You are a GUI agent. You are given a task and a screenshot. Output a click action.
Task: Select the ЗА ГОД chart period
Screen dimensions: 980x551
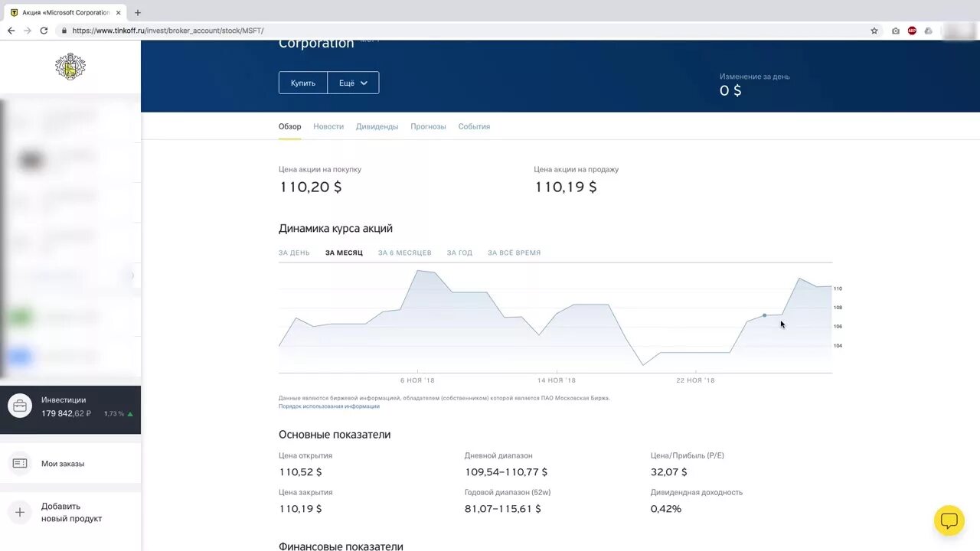pyautogui.click(x=459, y=253)
